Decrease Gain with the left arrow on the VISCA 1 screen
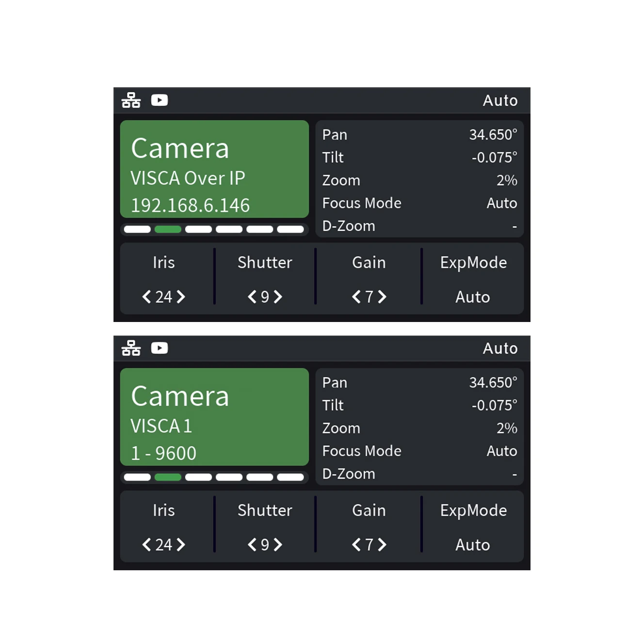The image size is (644, 644). click(x=356, y=544)
